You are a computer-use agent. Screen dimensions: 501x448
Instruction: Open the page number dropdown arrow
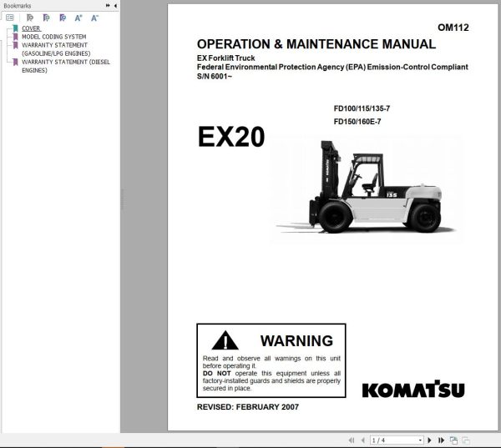pos(421,440)
